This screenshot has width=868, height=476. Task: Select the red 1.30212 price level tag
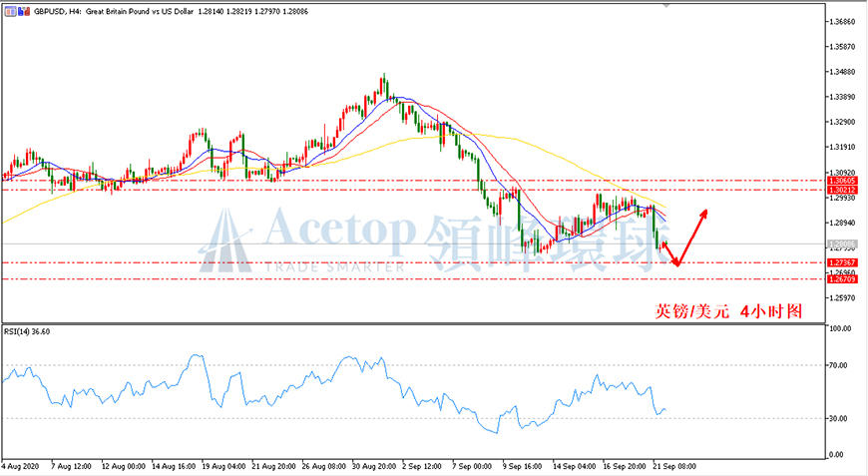[842, 190]
